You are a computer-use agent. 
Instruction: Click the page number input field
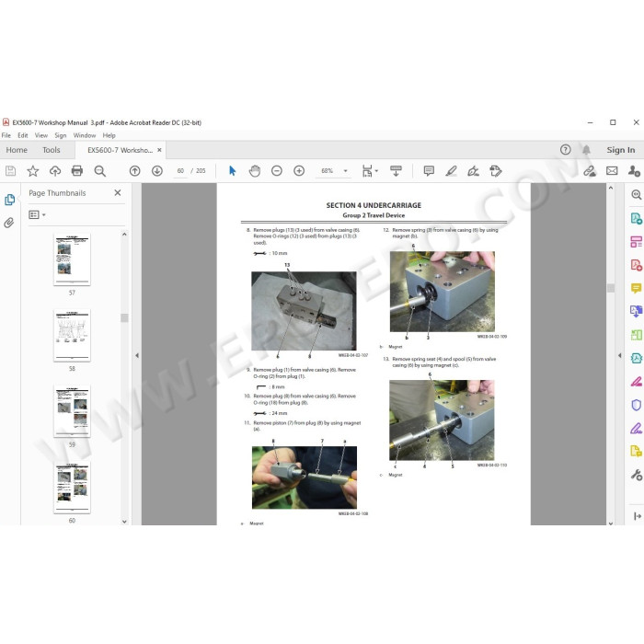pos(180,171)
